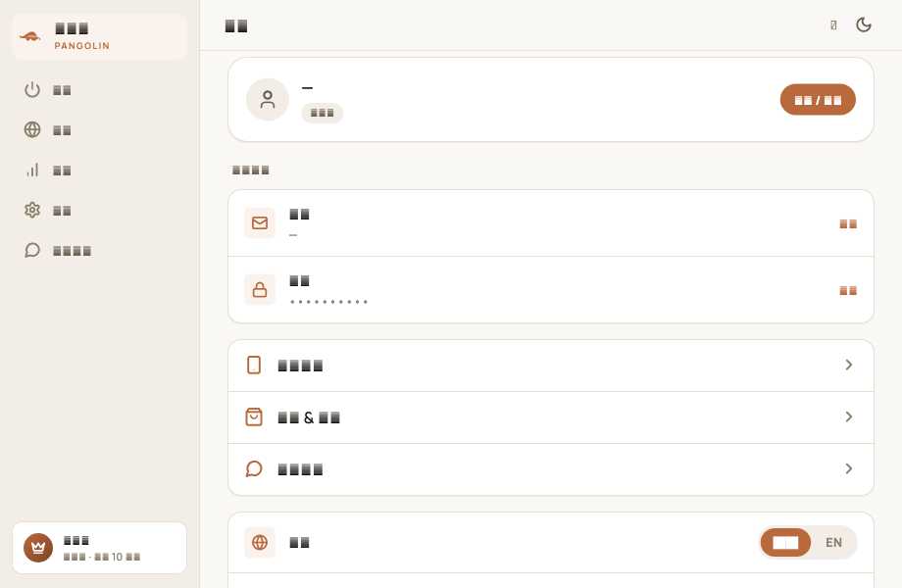Click the orange button in the profile card
The width and height of the screenshot is (902, 588).
click(818, 99)
